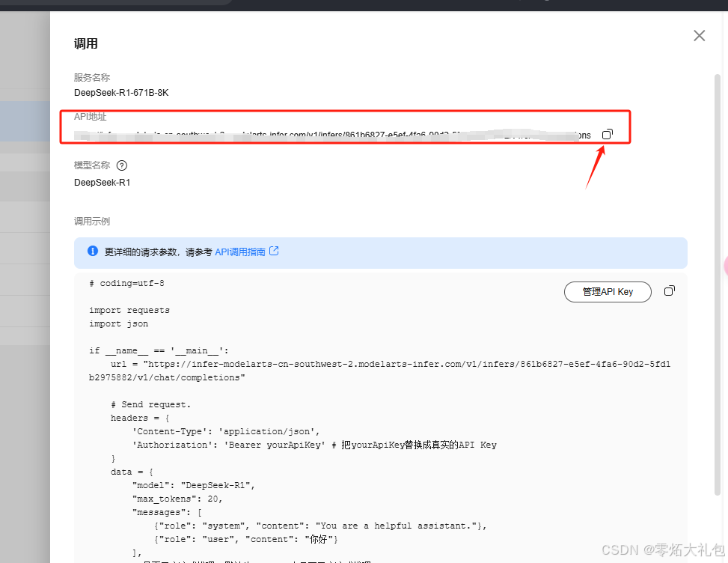This screenshot has height=563, width=728.
Task: Click the dialog's vertical scrollbar
Action: point(718,284)
